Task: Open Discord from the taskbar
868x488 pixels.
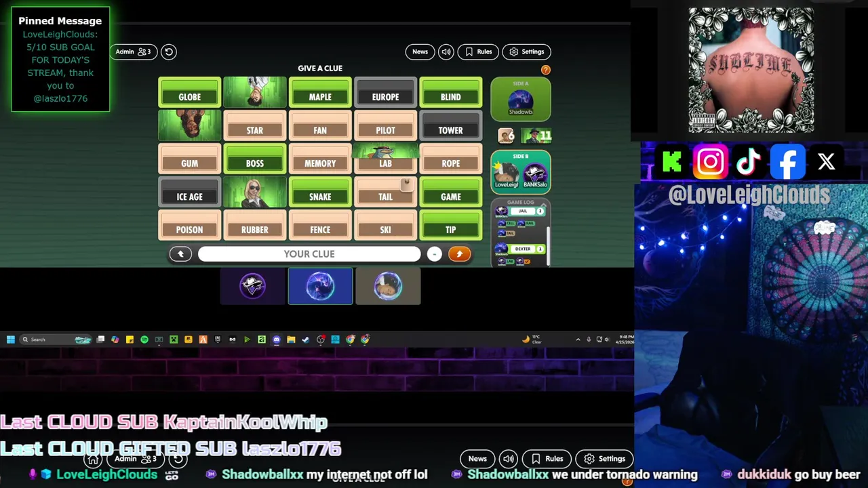Action: (x=277, y=340)
